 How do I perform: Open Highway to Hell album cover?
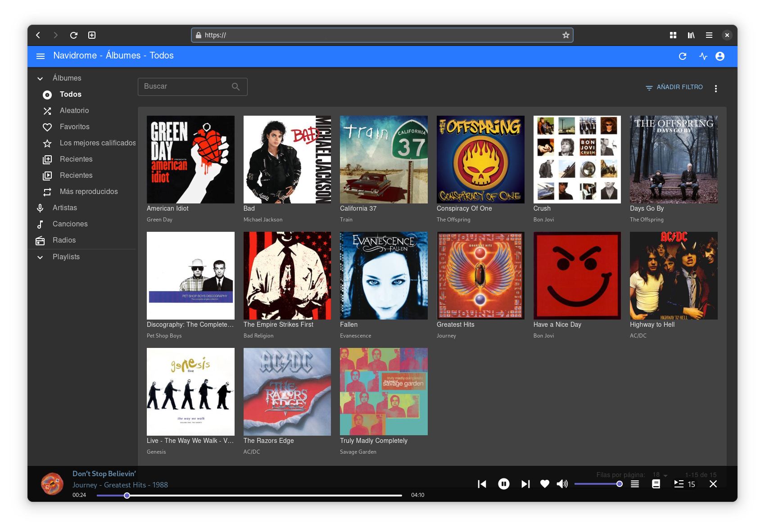click(674, 275)
